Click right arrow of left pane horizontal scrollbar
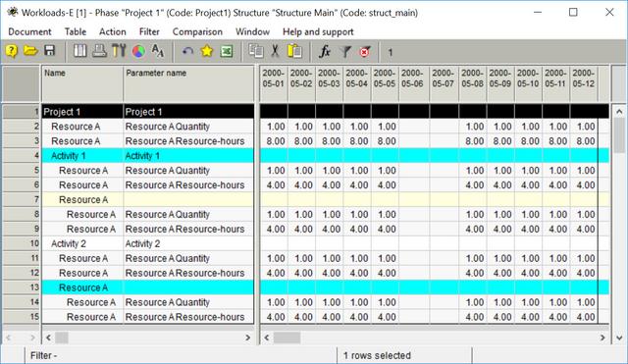Viewport: 628px width, 364px height. [247, 338]
